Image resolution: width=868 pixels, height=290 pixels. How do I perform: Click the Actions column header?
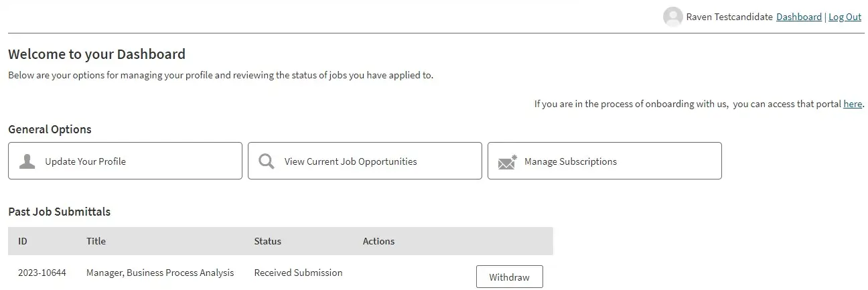[x=378, y=241]
